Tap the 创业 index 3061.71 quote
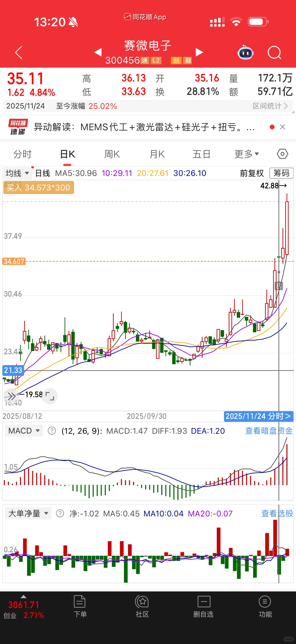The image size is (296, 644). click(24, 610)
